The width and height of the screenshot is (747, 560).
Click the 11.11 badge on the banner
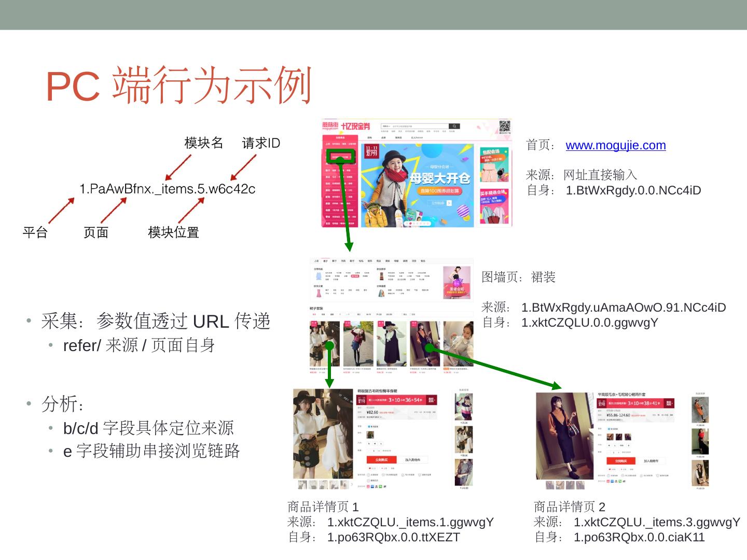point(371,151)
